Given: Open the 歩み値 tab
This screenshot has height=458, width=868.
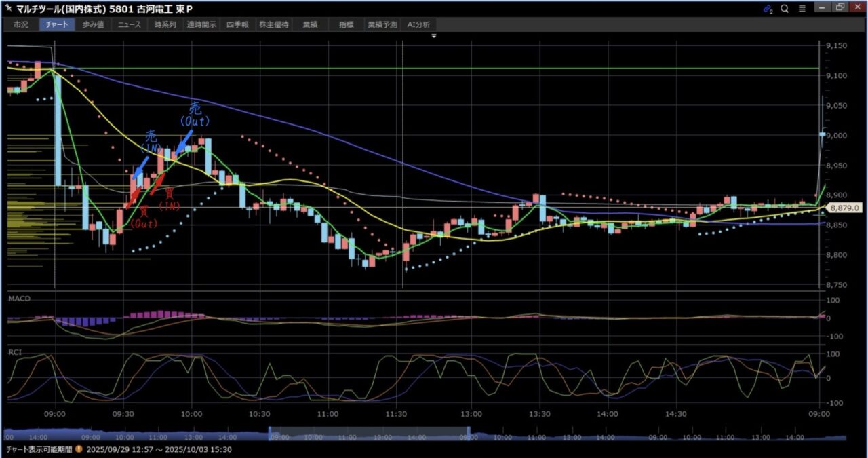Looking at the screenshot, I should click(94, 24).
